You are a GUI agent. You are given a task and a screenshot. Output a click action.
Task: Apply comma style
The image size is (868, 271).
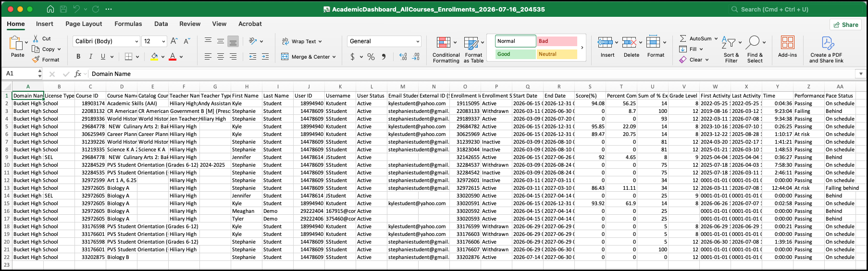(x=384, y=57)
